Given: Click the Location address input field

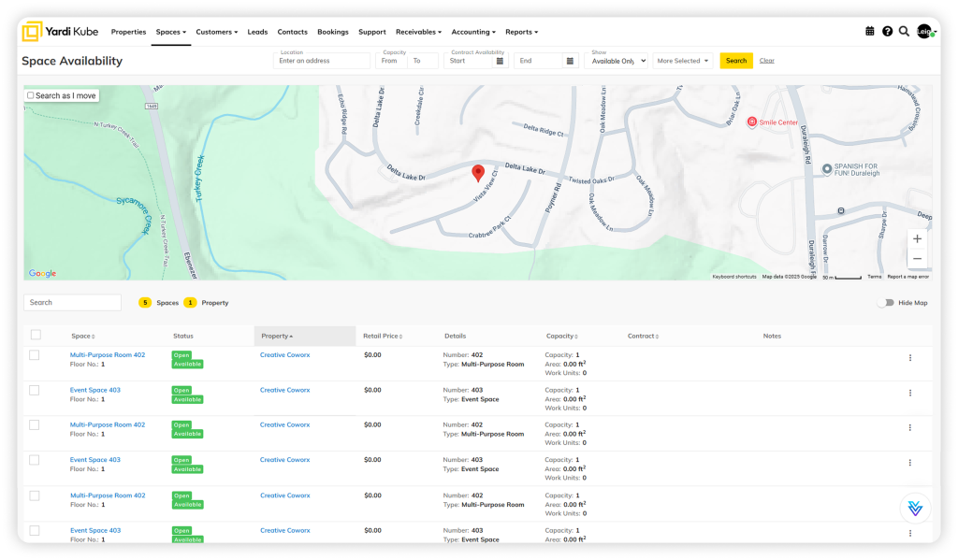Looking at the screenshot, I should coord(322,61).
